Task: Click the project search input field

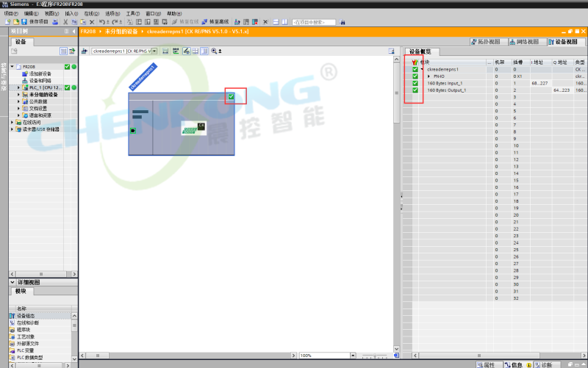Action: click(x=319, y=22)
